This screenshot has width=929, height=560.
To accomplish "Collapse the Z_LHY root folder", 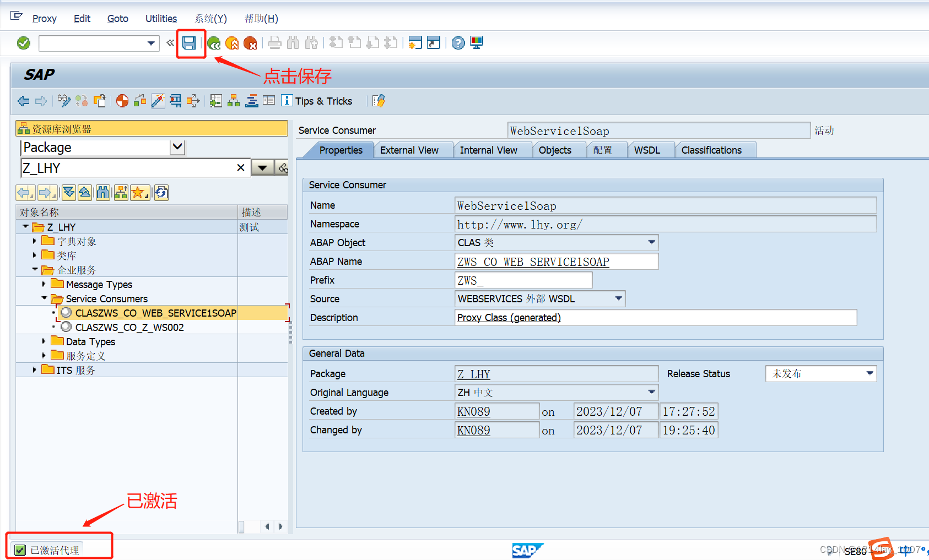I will [x=25, y=226].
